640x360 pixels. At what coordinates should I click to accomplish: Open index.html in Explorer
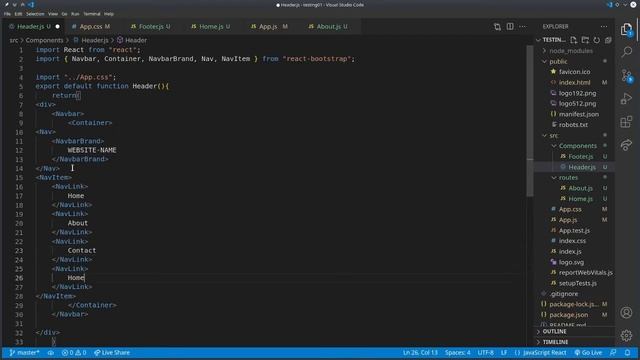point(574,82)
